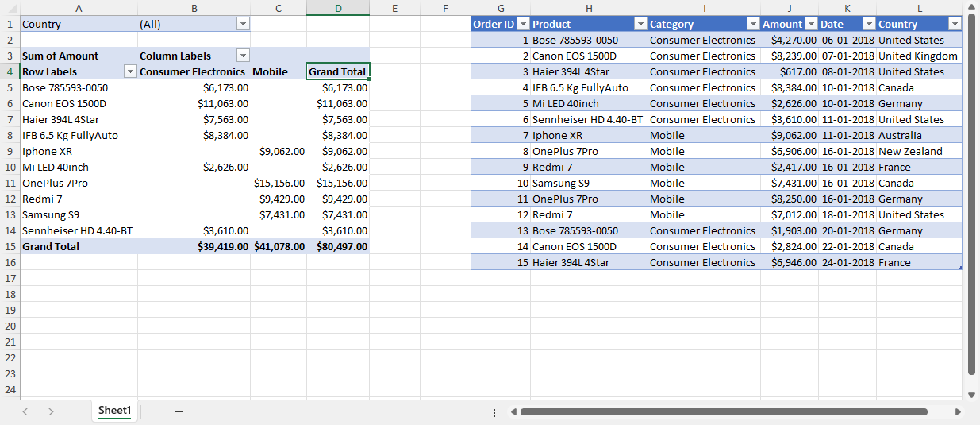Click the horizontal scrollbar thumb
Viewport: 980px width, 425px height.
click(x=724, y=412)
